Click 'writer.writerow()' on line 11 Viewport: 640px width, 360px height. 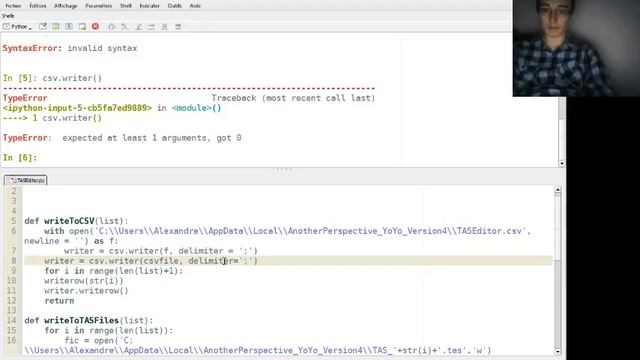[x=86, y=291]
